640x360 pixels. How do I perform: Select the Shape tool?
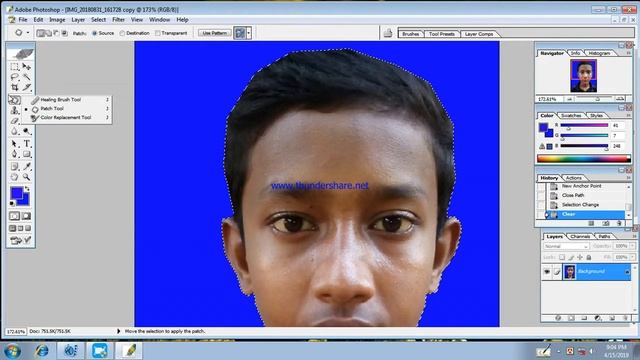27,154
